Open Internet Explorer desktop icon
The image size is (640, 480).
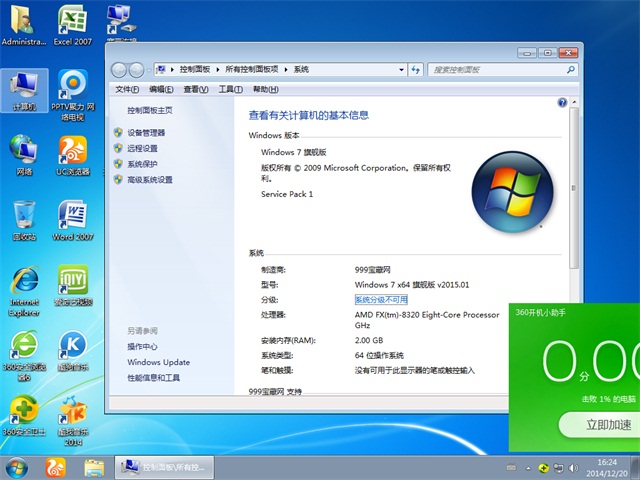(24, 291)
